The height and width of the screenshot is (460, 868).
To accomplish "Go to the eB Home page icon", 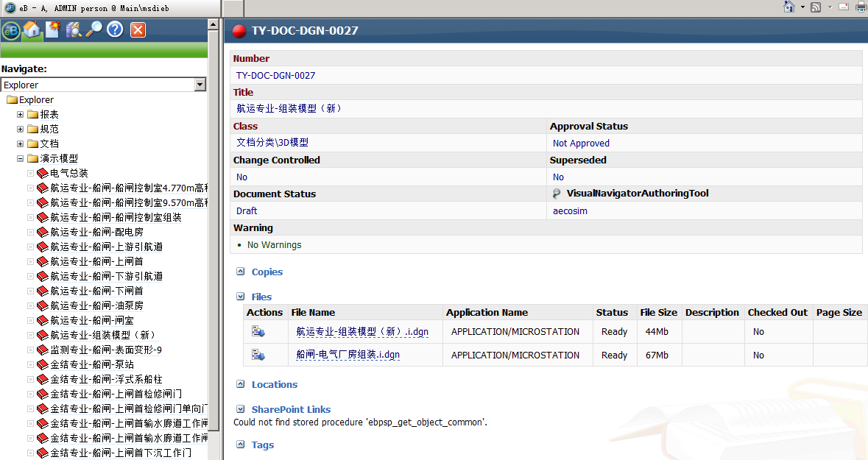I will pos(32,30).
